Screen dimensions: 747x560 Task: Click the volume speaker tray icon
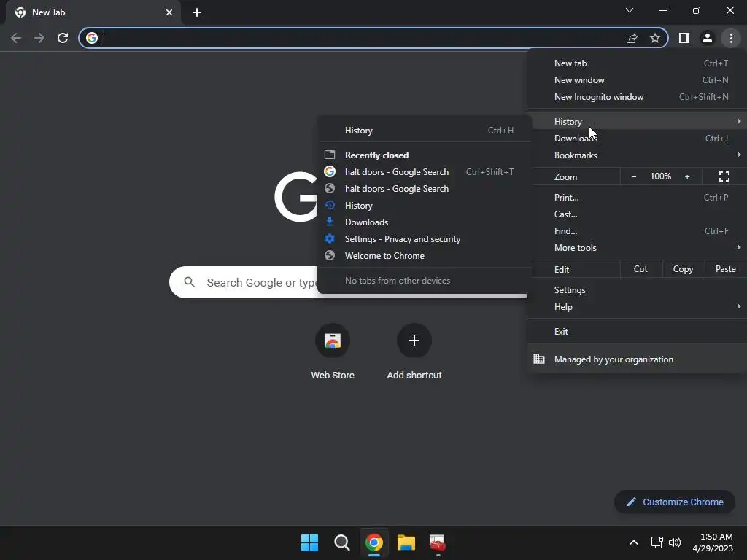pos(675,542)
